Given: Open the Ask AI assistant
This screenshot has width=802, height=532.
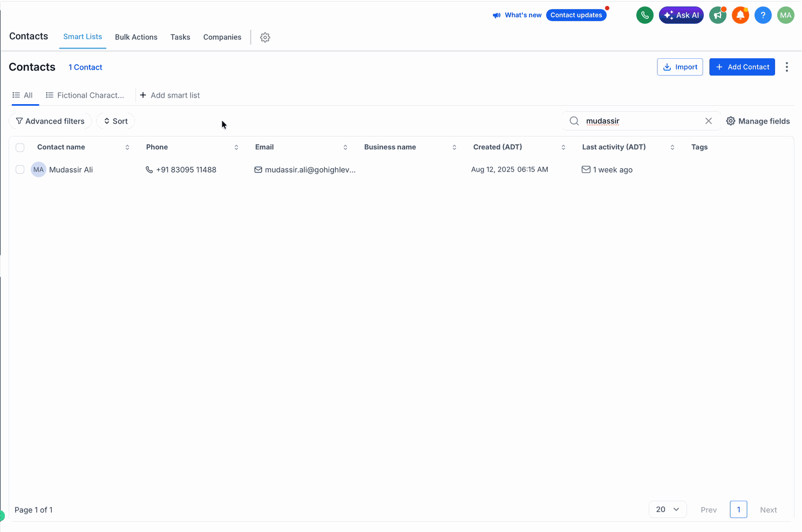Looking at the screenshot, I should pos(681,15).
